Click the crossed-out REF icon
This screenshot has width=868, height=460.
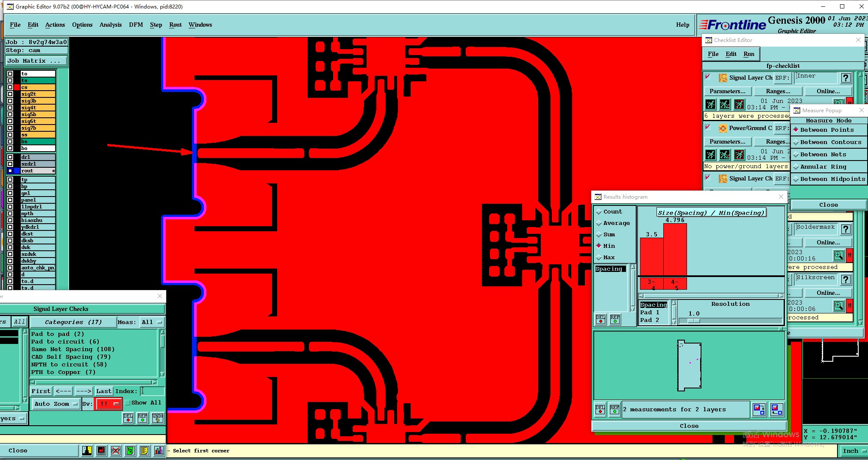[116, 451]
